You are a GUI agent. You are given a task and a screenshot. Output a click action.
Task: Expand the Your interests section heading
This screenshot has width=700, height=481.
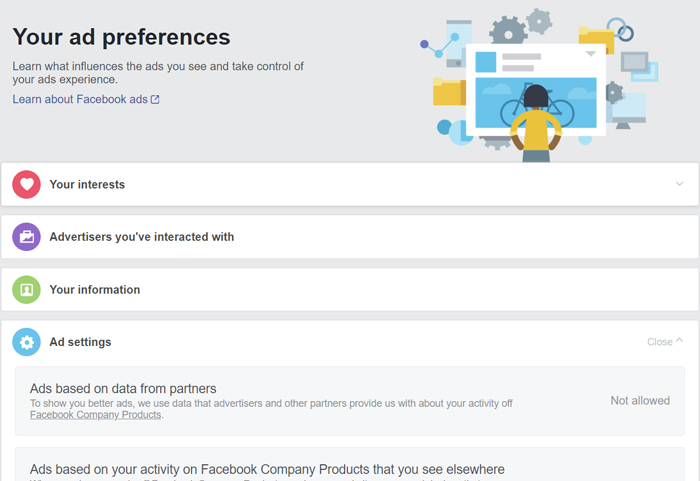pos(87,185)
